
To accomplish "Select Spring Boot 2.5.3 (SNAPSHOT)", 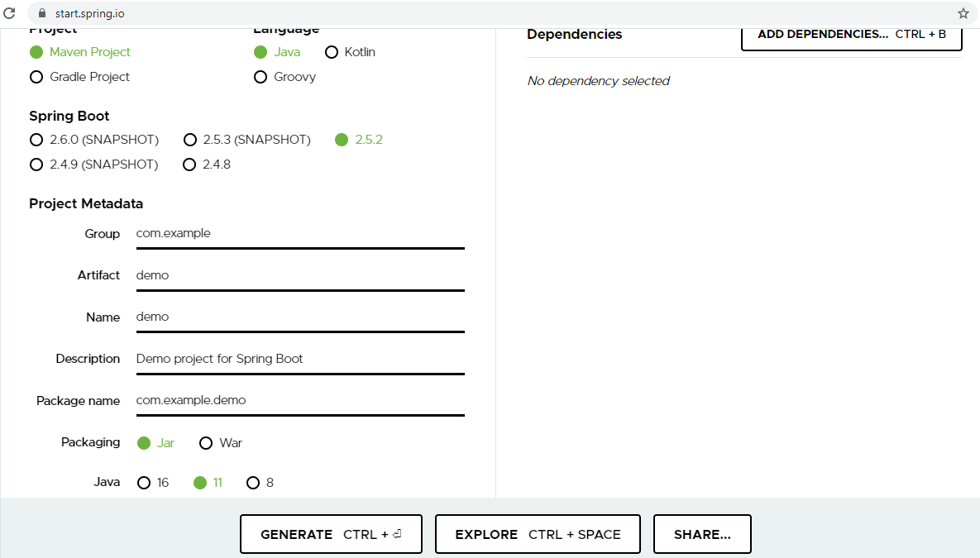I will [x=247, y=140].
